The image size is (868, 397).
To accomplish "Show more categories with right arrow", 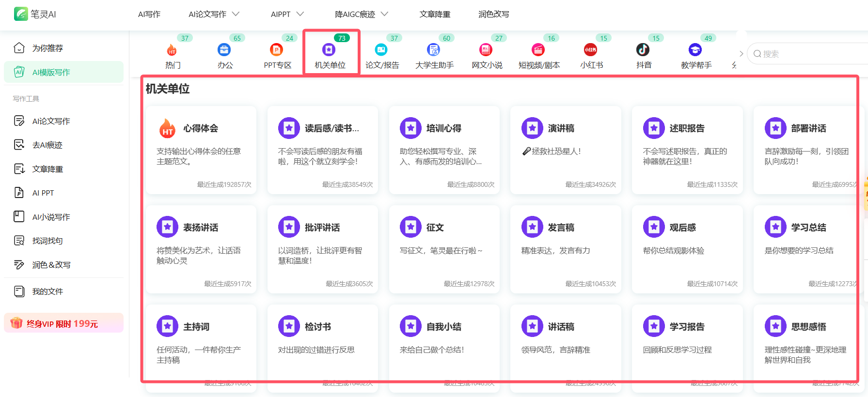I will click(x=741, y=54).
